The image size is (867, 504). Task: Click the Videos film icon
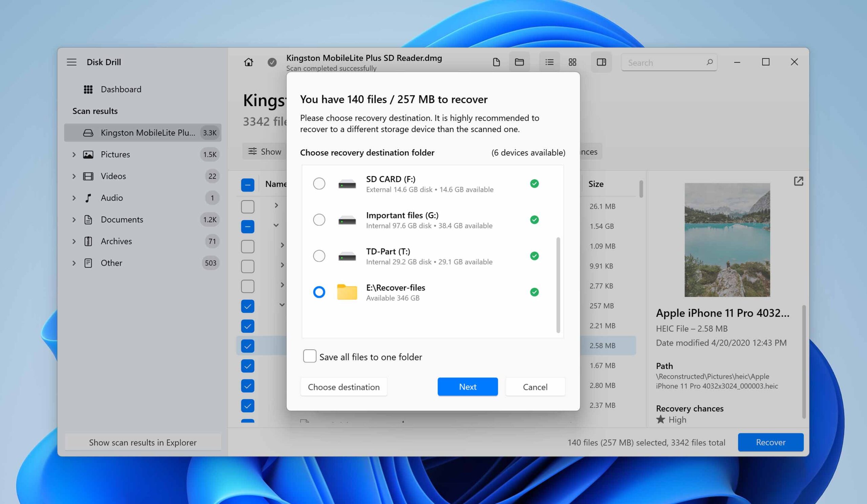88,176
